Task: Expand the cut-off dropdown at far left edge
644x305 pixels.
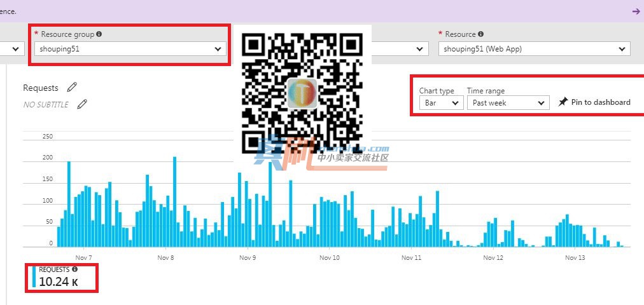Action: pyautogui.click(x=12, y=49)
